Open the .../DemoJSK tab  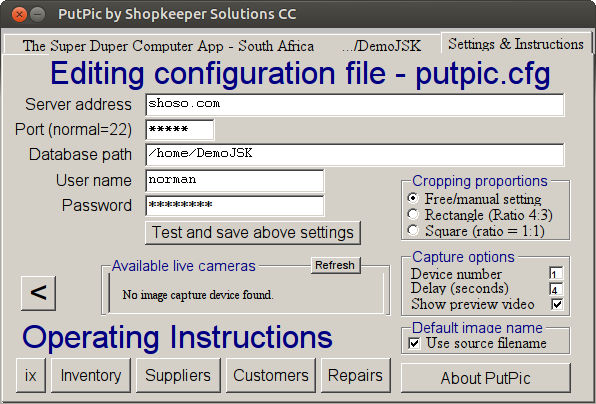(382, 46)
